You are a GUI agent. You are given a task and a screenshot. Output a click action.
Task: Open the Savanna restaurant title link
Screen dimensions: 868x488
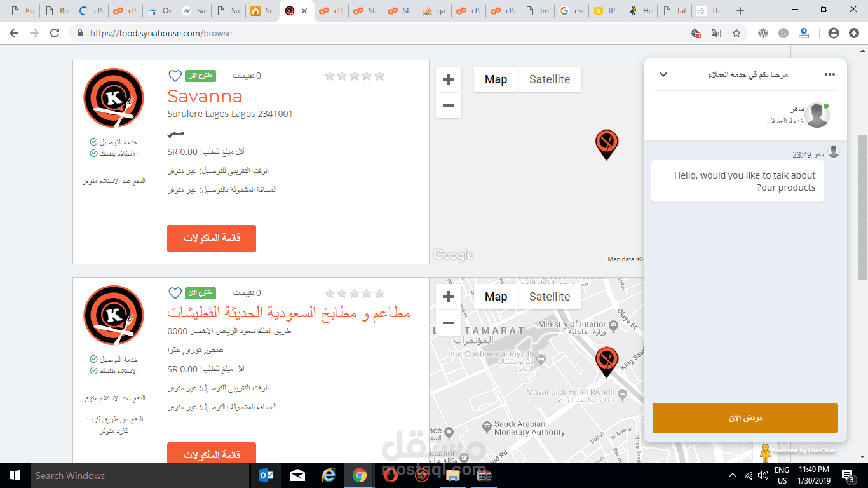[x=205, y=97]
